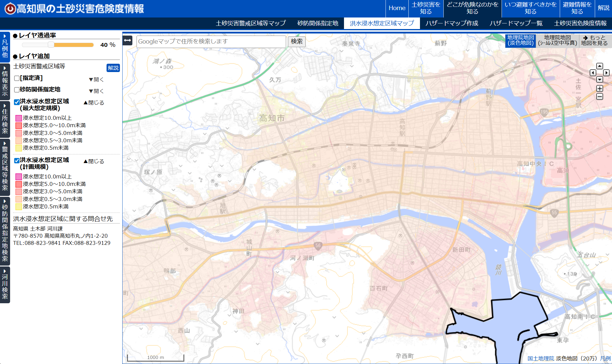Pan map up with arrow button
This screenshot has width=612, height=364.
point(600,66)
